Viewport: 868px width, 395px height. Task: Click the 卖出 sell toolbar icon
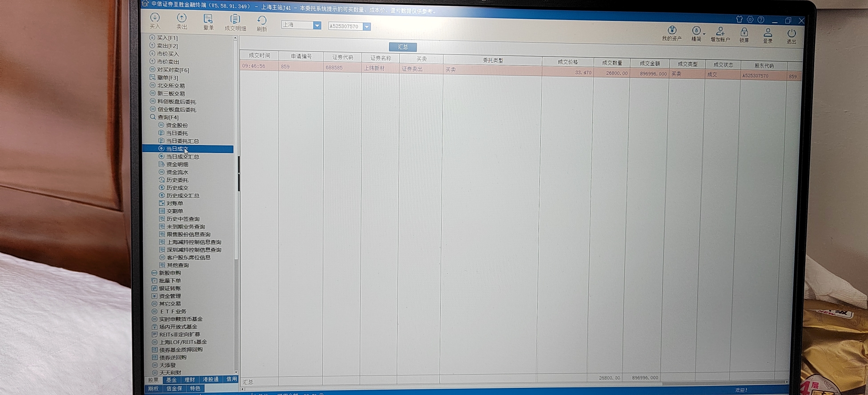pos(182,21)
